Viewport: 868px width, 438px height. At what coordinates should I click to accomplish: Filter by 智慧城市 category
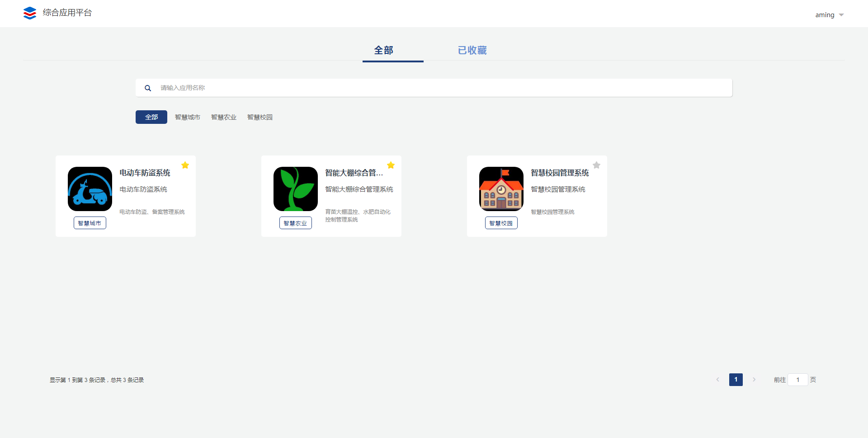click(188, 117)
